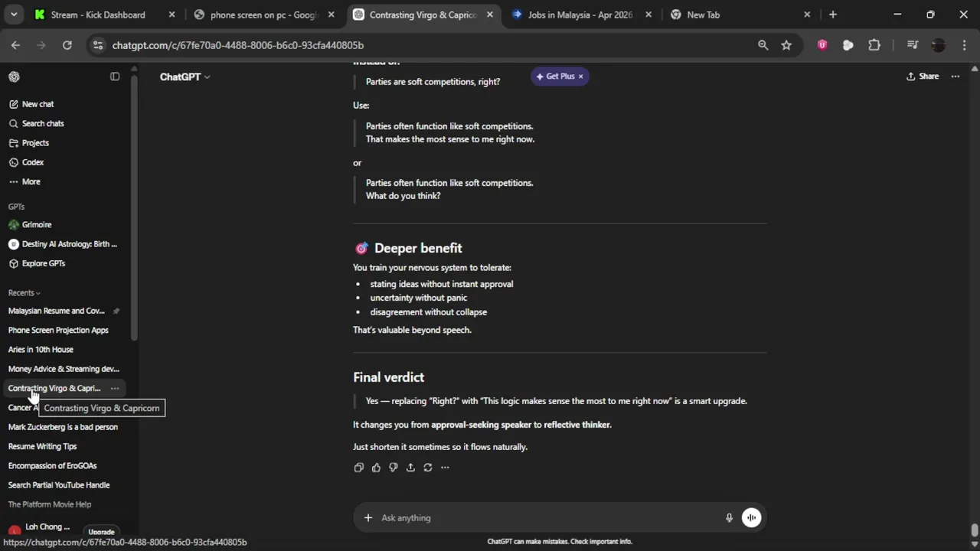This screenshot has height=551, width=980.
Task: Open Encompassion of EroGOAs chat
Action: click(x=52, y=465)
